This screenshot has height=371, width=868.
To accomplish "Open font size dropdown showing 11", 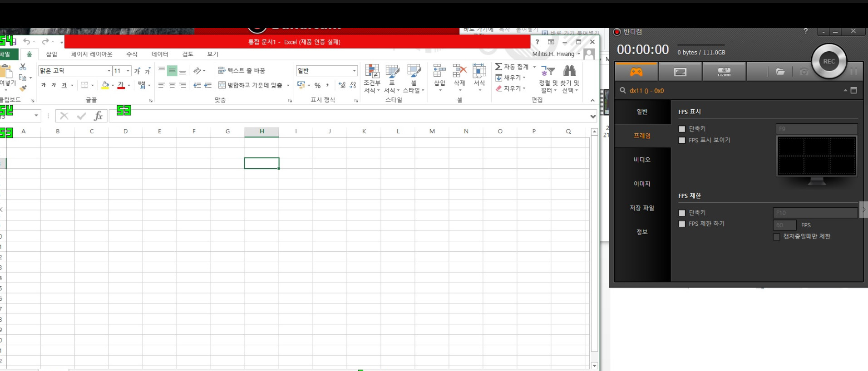I will (x=128, y=71).
